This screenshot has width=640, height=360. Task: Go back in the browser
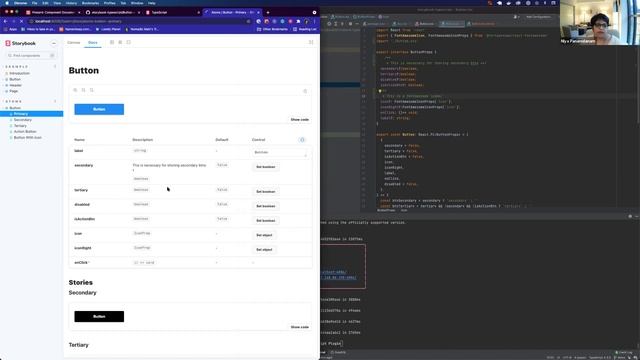(x=5, y=21)
